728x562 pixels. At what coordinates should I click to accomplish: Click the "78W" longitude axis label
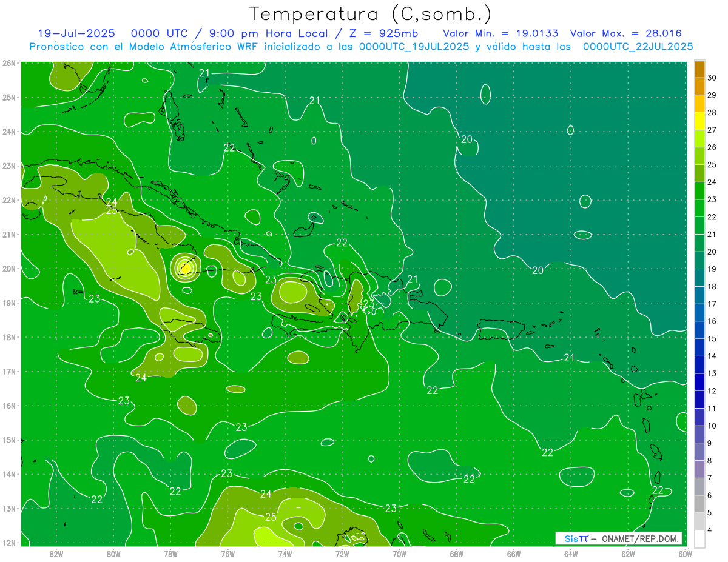click(x=170, y=553)
